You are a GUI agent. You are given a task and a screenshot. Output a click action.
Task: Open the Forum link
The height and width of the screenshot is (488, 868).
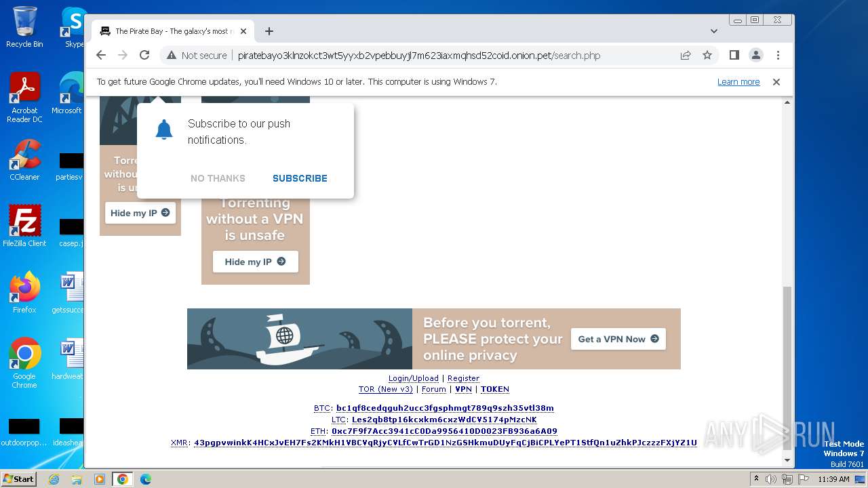pos(434,389)
